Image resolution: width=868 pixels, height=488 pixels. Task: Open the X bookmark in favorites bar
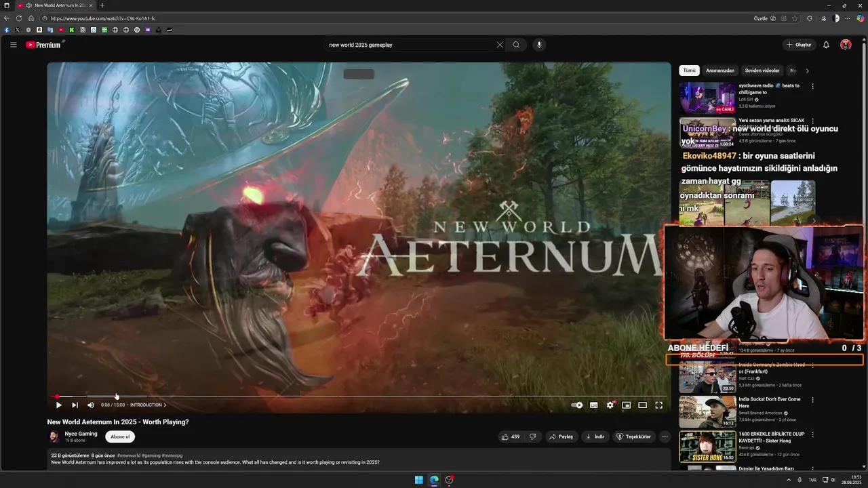18,30
